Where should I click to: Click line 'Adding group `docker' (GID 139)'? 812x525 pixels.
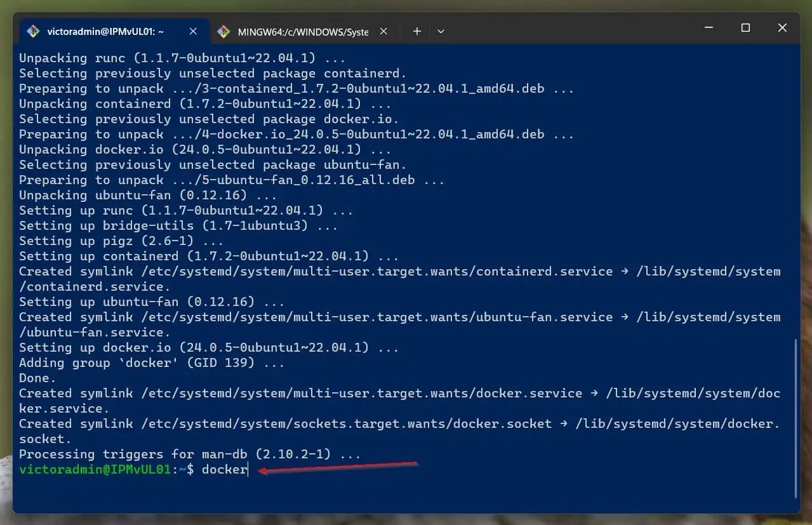tap(152, 363)
